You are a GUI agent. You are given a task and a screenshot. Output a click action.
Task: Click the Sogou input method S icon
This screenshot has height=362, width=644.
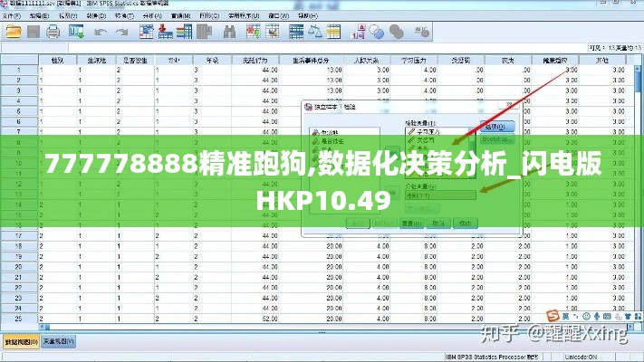coord(553,316)
